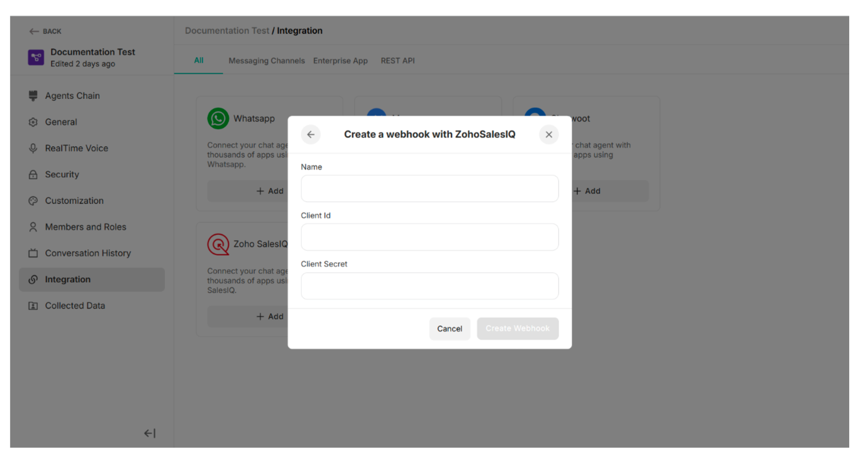Click the WhatsApp channel logo
The height and width of the screenshot is (458, 868).
point(218,118)
